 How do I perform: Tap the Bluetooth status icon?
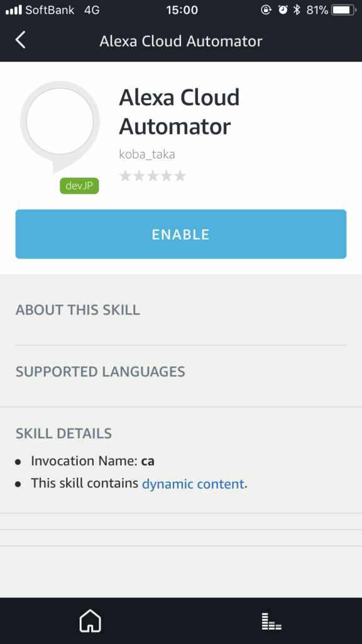pyautogui.click(x=297, y=10)
